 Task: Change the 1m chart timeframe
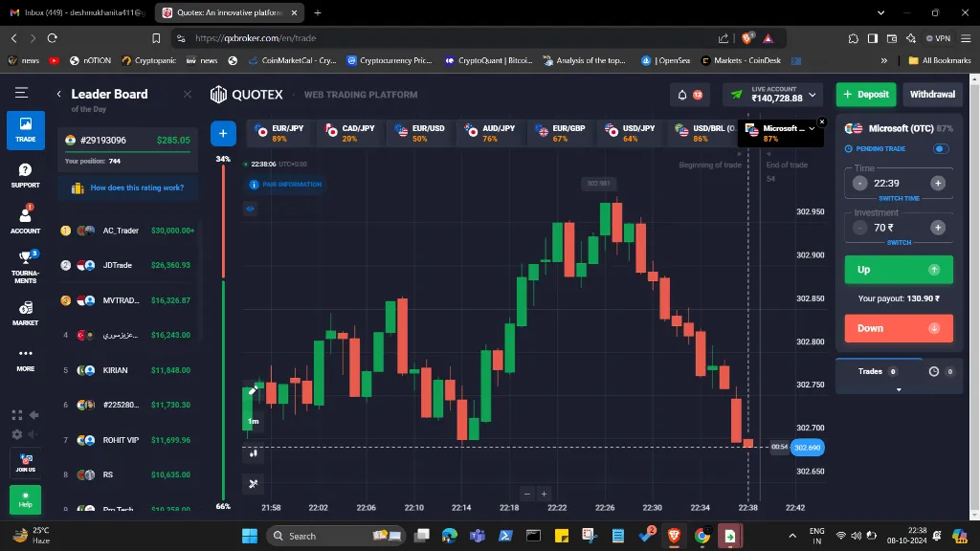coord(253,421)
